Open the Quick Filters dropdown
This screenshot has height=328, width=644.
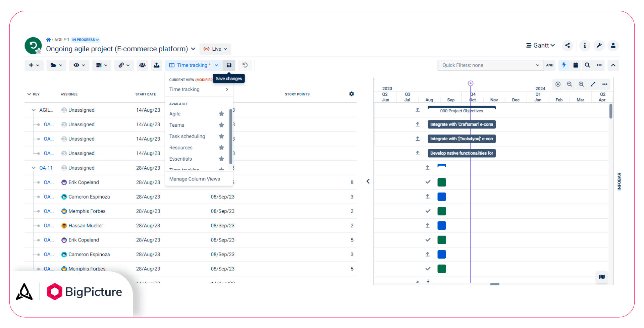[x=490, y=65]
